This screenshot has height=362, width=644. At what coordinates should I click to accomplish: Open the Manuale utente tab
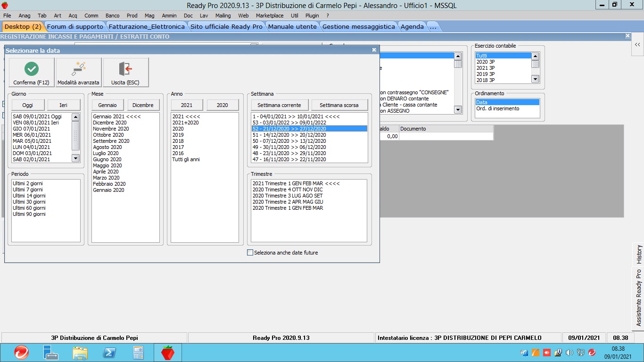pyautogui.click(x=292, y=26)
